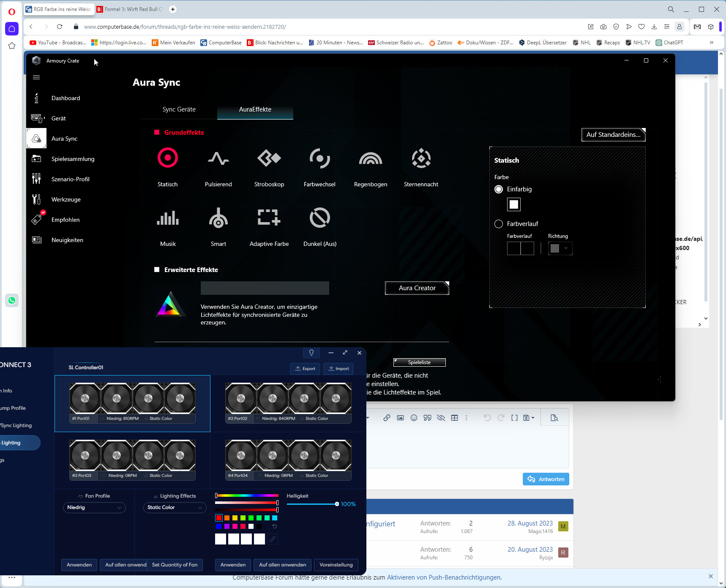The width and height of the screenshot is (726, 588).
Task: Select the #2 Port02 fan group
Action: point(288,403)
